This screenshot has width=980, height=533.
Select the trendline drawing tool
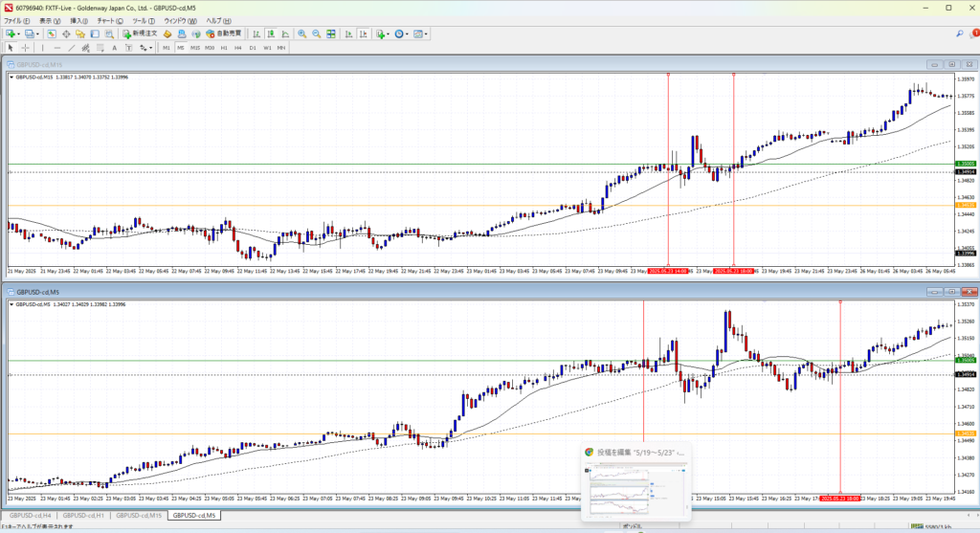[74, 47]
